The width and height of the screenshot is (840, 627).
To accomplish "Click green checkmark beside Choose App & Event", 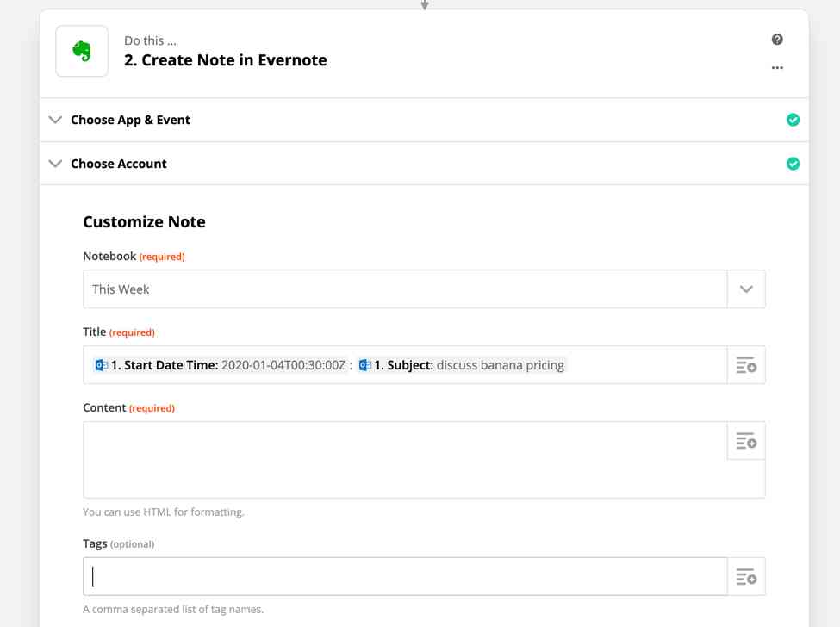I will (x=793, y=120).
